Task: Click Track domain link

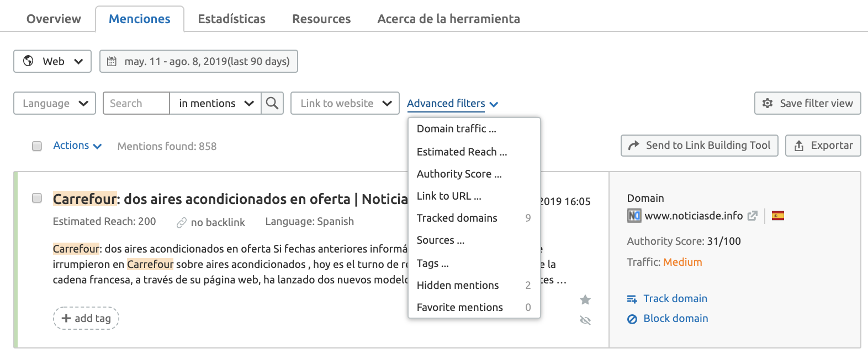Action: pos(675,298)
